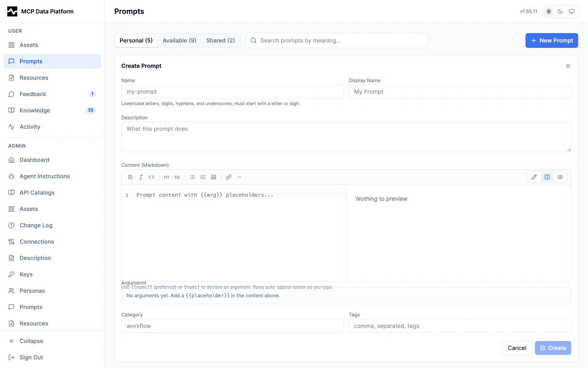Insert a bulleted list
588x368 pixels.
click(192, 177)
